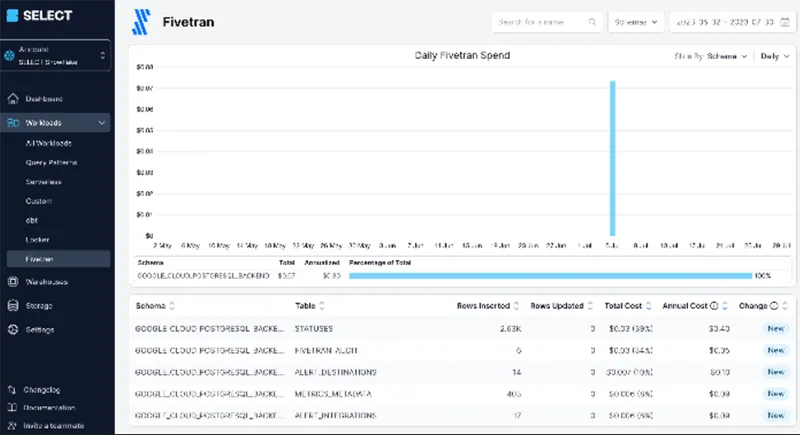Viewport: 800px width, 435px height.
Task: Open the Dashboard page
Action: click(x=44, y=99)
